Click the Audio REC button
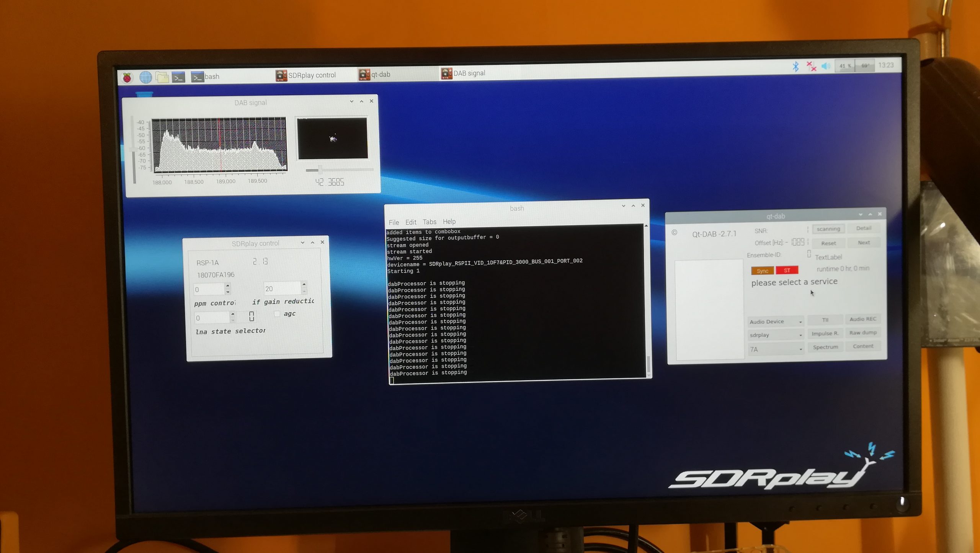The width and height of the screenshot is (980, 553). [863, 319]
